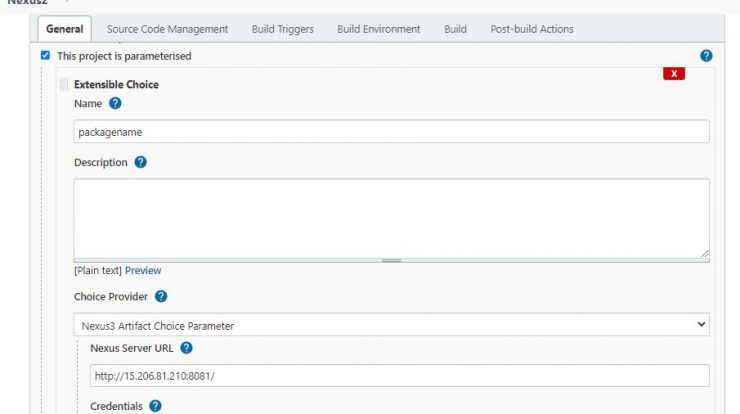Go to Source Code Management tab
Image resolution: width=740 pixels, height=414 pixels.
pyautogui.click(x=168, y=29)
